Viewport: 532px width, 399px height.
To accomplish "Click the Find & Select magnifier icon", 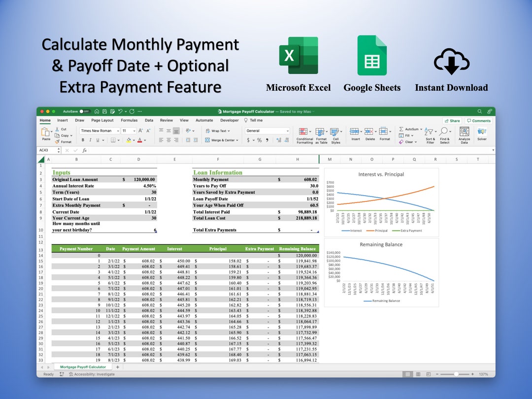I will (x=443, y=132).
